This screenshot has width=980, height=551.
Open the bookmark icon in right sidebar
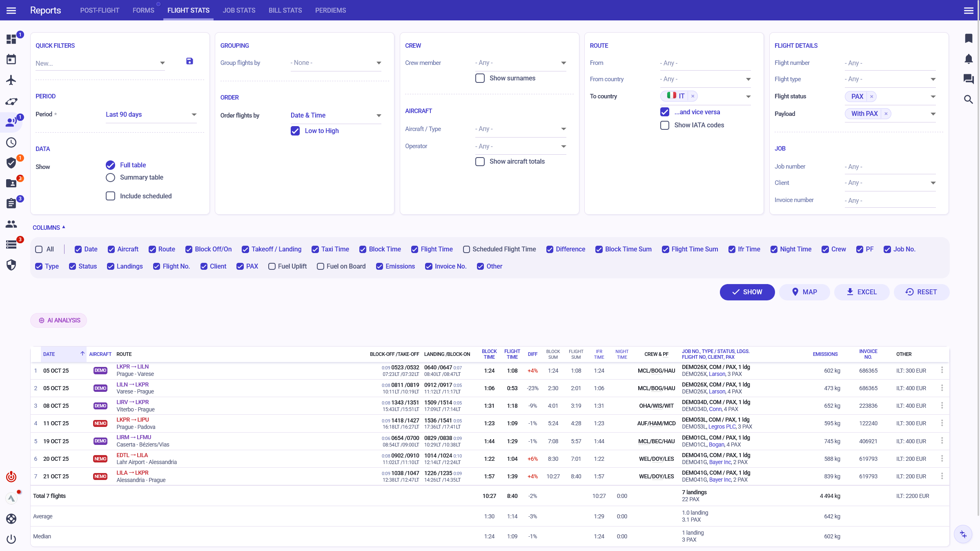pos(969,38)
